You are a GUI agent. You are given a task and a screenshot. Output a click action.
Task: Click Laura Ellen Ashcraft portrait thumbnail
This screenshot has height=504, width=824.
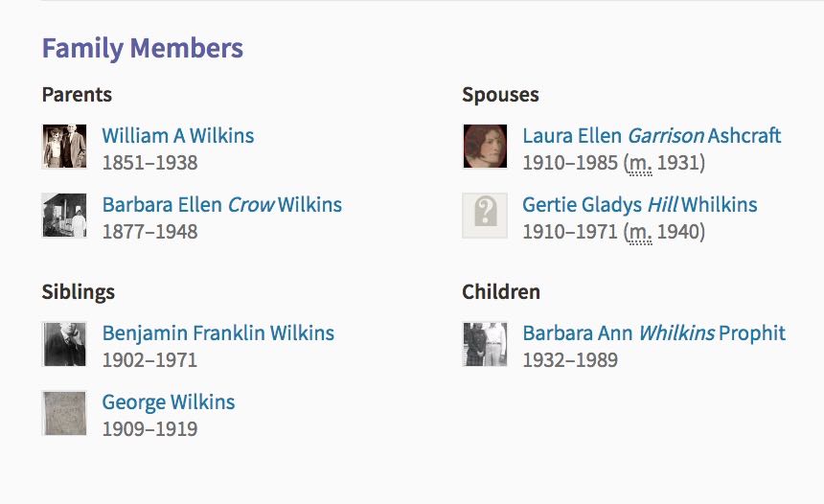click(485, 147)
